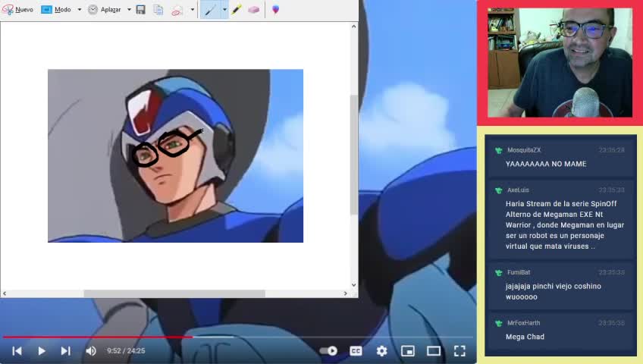643x364 pixels.
Task: Click the vertical scrollbar thumb in Snipping Tool
Action: [354, 155]
